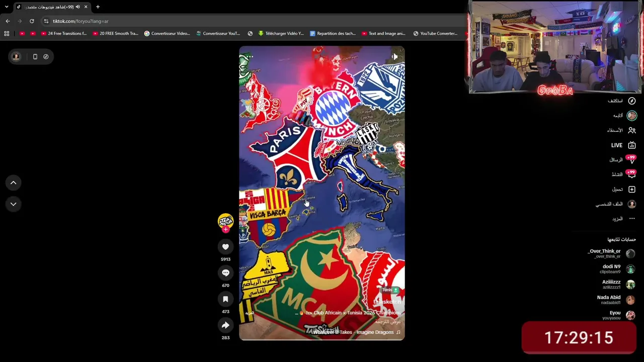Screen dimensions: 644x362
Task: Click the site info icon in address bar
Action: point(46,21)
